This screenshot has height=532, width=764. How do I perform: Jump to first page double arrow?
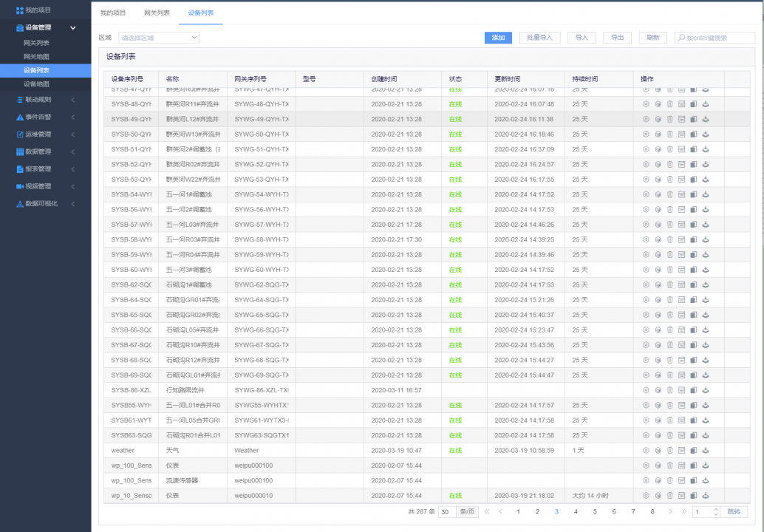click(487, 511)
